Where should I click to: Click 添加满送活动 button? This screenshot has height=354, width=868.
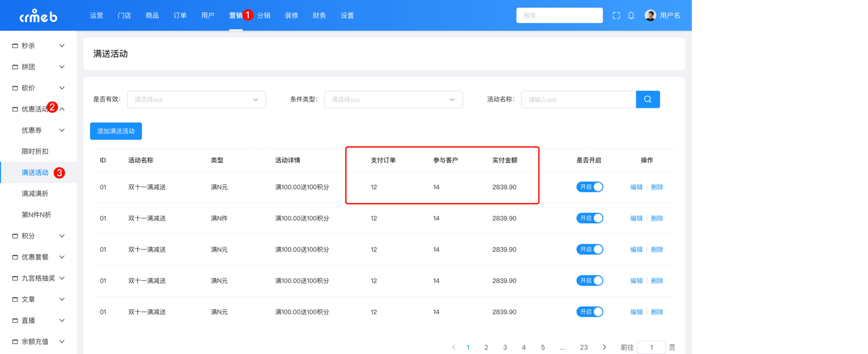pyautogui.click(x=116, y=131)
